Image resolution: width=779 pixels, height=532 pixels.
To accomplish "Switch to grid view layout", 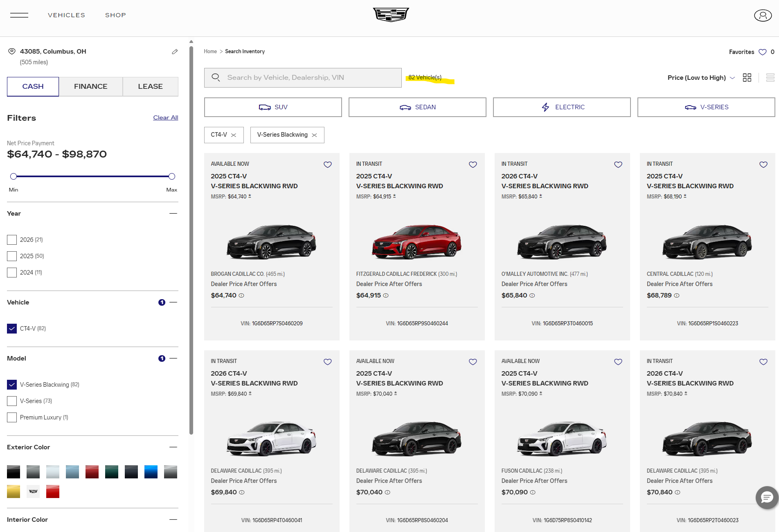I will (x=747, y=78).
